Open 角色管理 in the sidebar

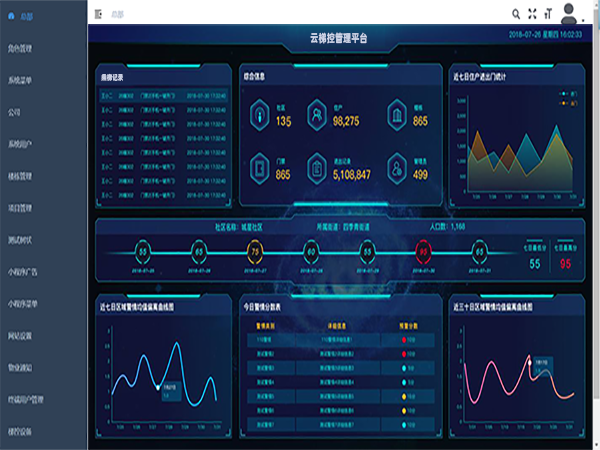[20, 48]
